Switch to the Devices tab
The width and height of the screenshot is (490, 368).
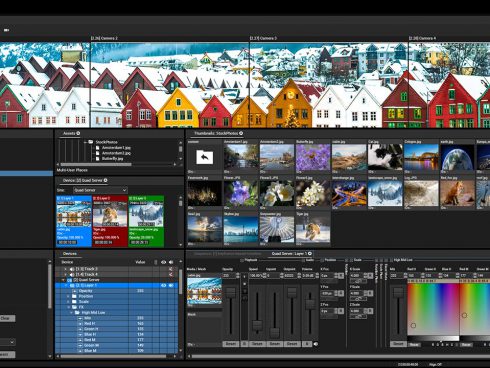pyautogui.click(x=70, y=254)
